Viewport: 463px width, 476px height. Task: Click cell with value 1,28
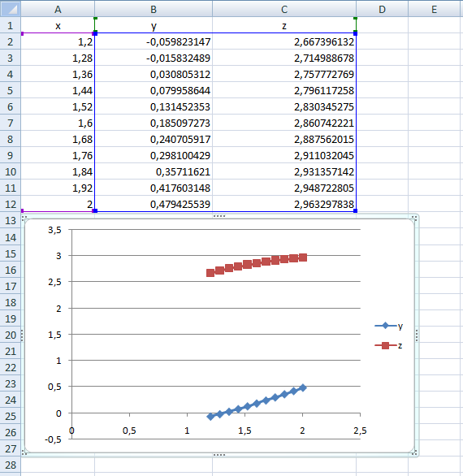coord(58,58)
